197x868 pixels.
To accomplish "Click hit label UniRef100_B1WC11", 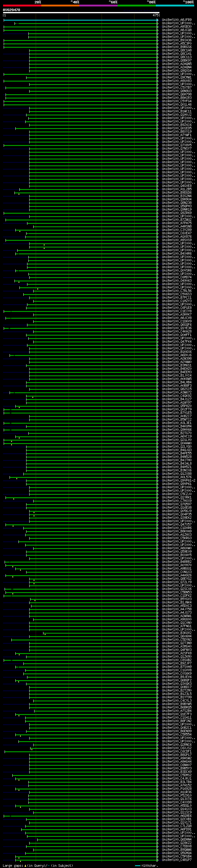I will pos(176,111).
